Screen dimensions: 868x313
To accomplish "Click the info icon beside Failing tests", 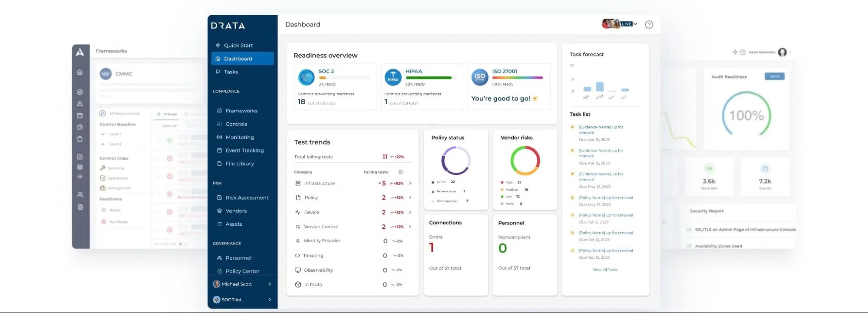I will 401,172.
